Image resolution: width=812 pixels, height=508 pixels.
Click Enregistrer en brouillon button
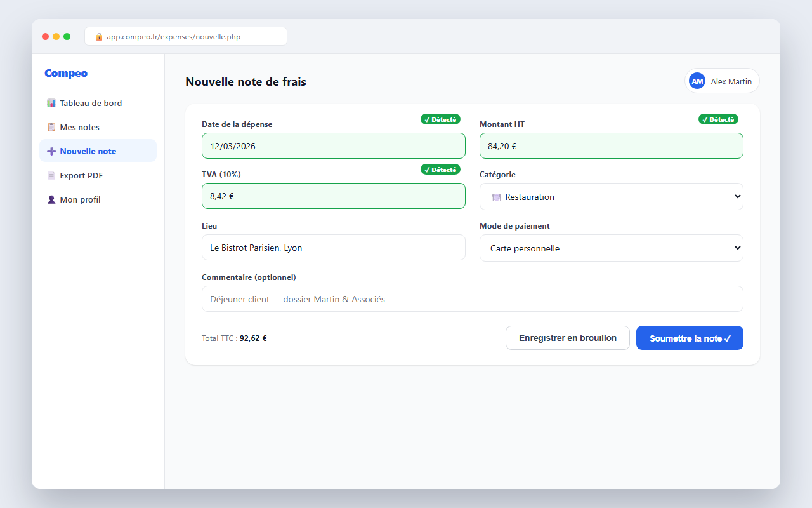[568, 338]
